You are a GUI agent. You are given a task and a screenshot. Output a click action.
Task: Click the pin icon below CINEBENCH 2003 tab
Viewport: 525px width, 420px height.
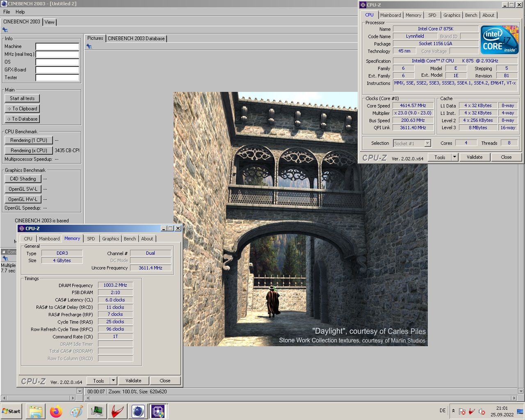pyautogui.click(x=5, y=30)
